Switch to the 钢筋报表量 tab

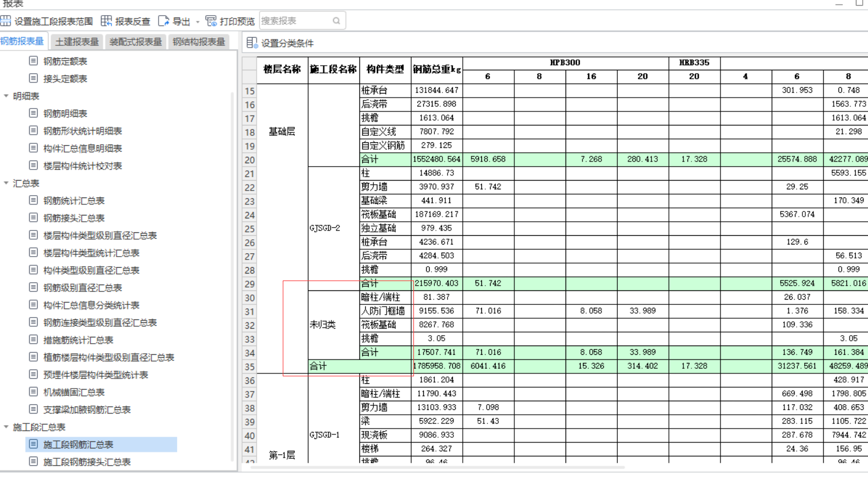tap(23, 42)
